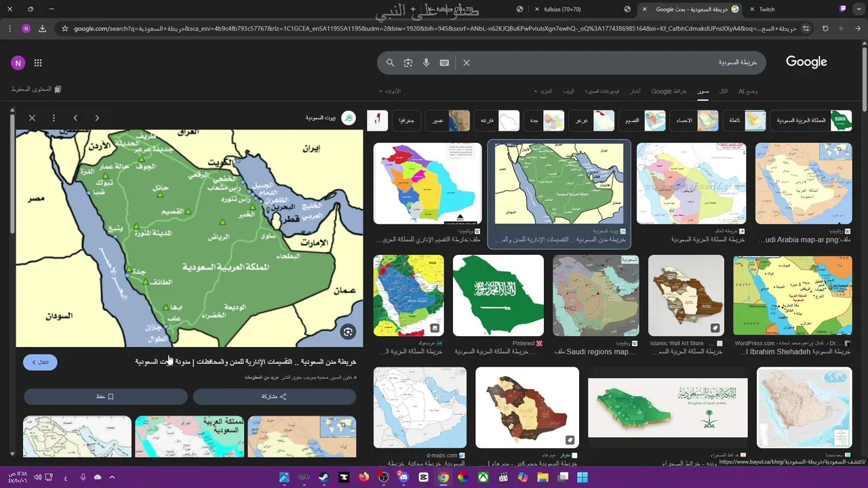Switch to the صور images tab
This screenshot has height=488, width=868.
pos(704,91)
